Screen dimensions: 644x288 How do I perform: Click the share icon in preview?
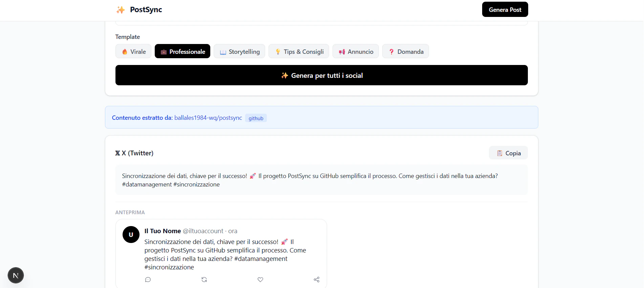pyautogui.click(x=317, y=280)
